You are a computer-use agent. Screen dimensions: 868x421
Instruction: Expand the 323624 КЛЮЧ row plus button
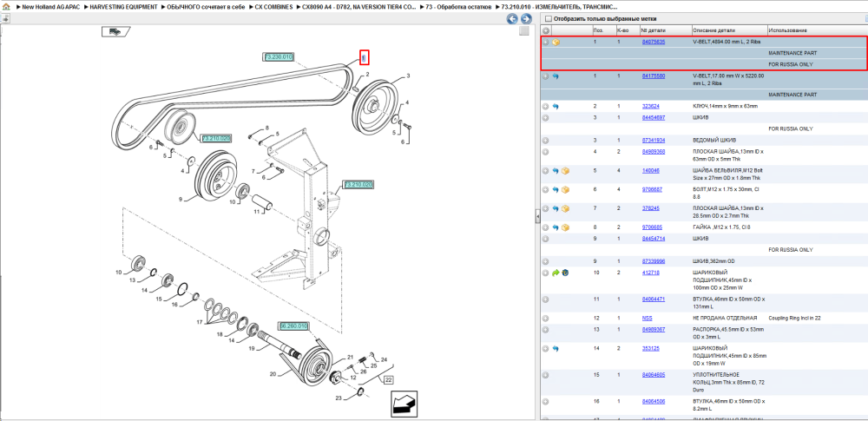tap(546, 107)
